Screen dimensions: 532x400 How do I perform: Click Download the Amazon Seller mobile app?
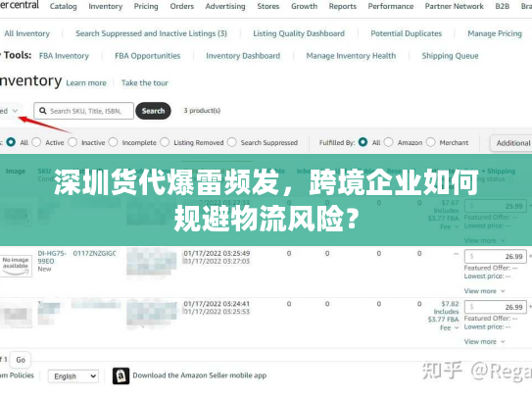click(200, 375)
